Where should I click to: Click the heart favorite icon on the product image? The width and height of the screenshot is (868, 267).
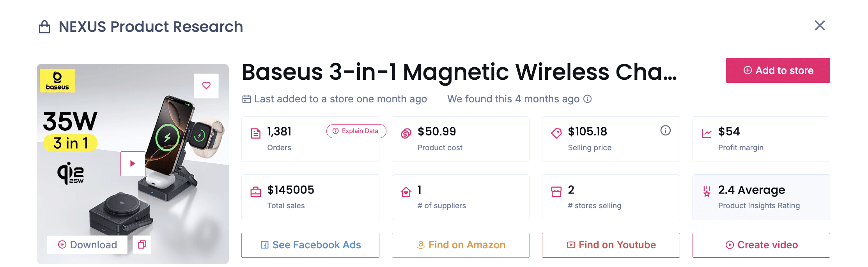click(206, 85)
